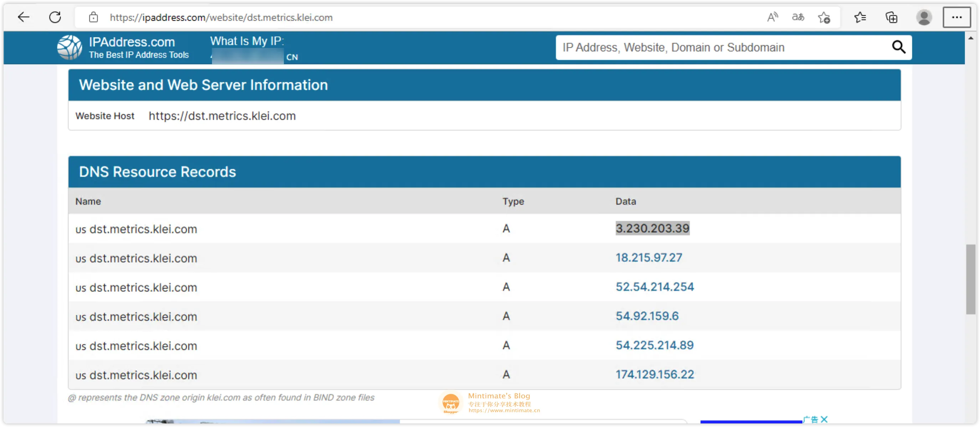980x427 pixels.
Task: Open IP address 54.225.214.89
Action: 655,345
